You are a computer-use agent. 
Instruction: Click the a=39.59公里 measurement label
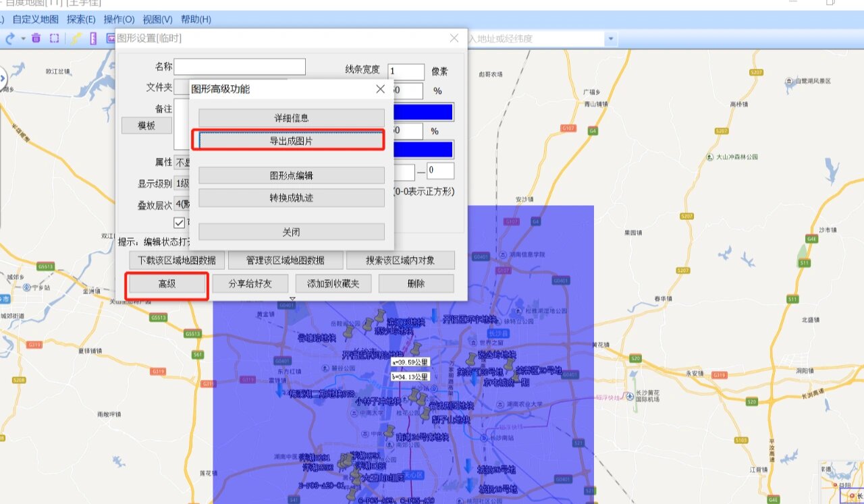(410, 362)
